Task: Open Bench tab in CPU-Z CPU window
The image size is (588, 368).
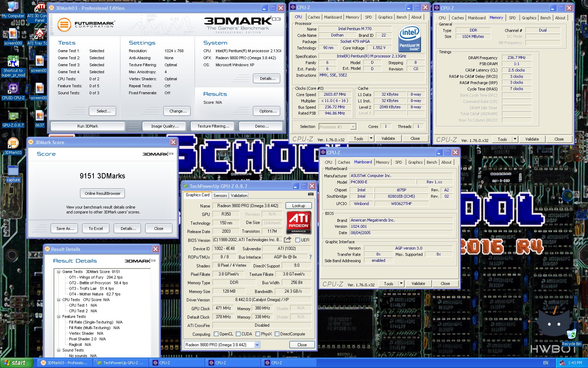Action: click(401, 17)
